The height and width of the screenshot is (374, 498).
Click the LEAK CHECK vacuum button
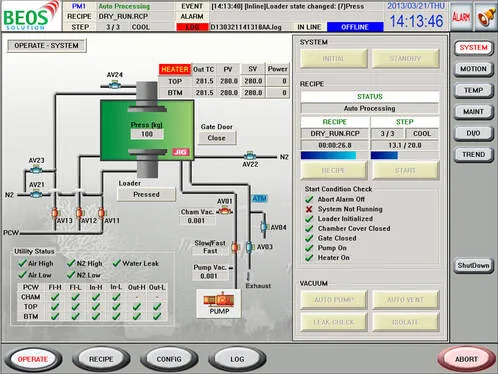point(333,322)
